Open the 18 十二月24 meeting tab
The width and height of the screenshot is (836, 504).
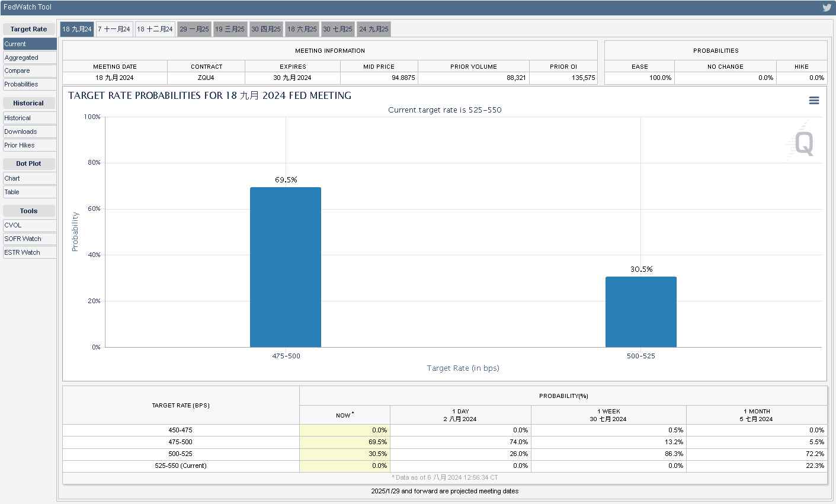tap(155, 29)
